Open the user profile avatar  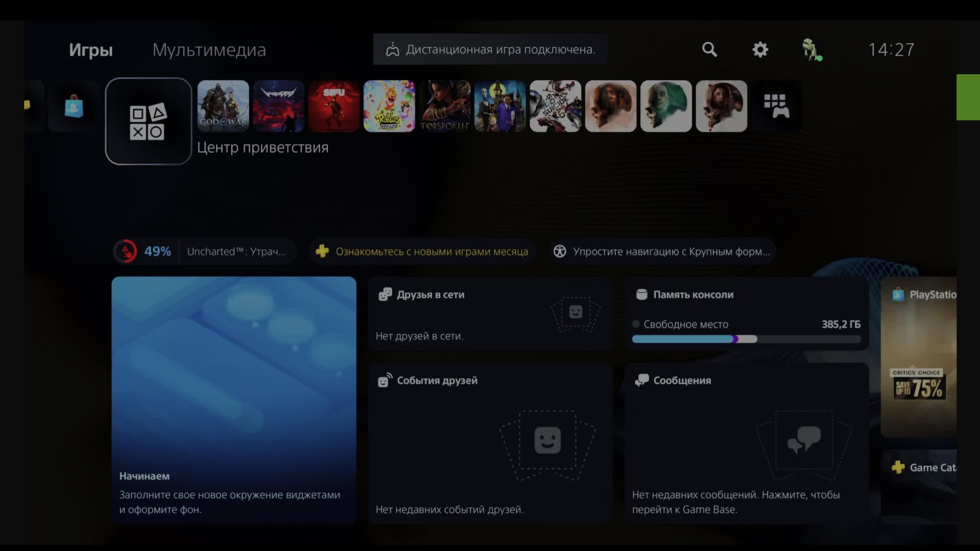click(x=811, y=49)
